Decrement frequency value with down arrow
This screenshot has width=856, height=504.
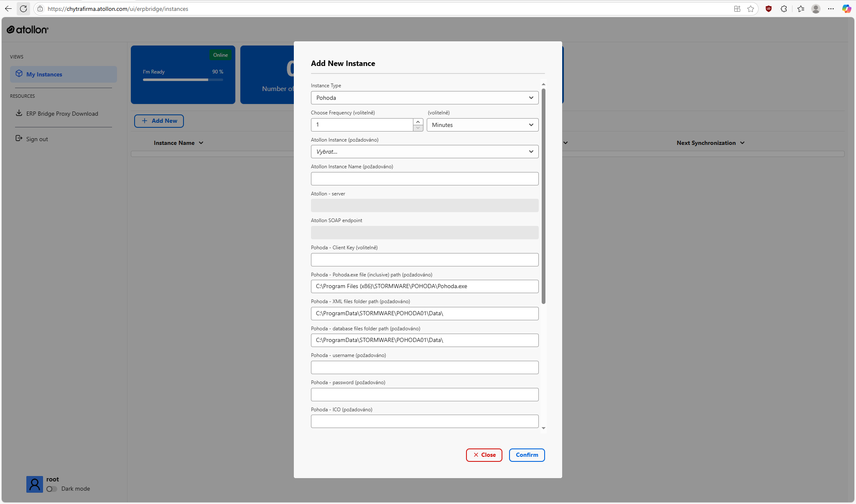(418, 128)
